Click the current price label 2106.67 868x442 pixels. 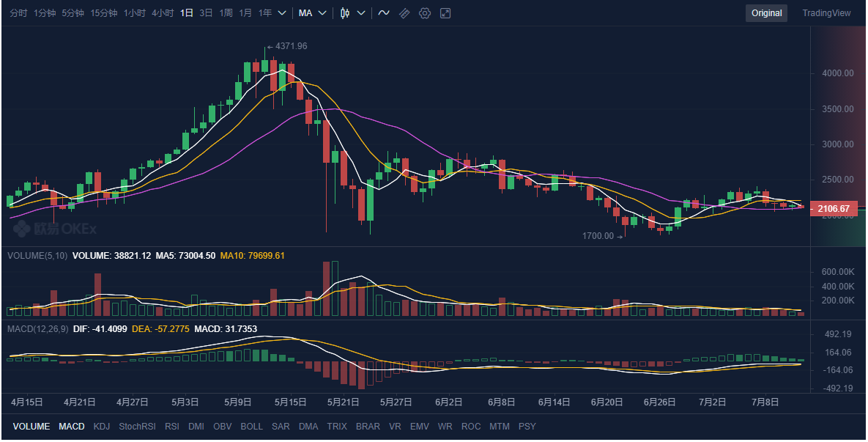tap(833, 209)
